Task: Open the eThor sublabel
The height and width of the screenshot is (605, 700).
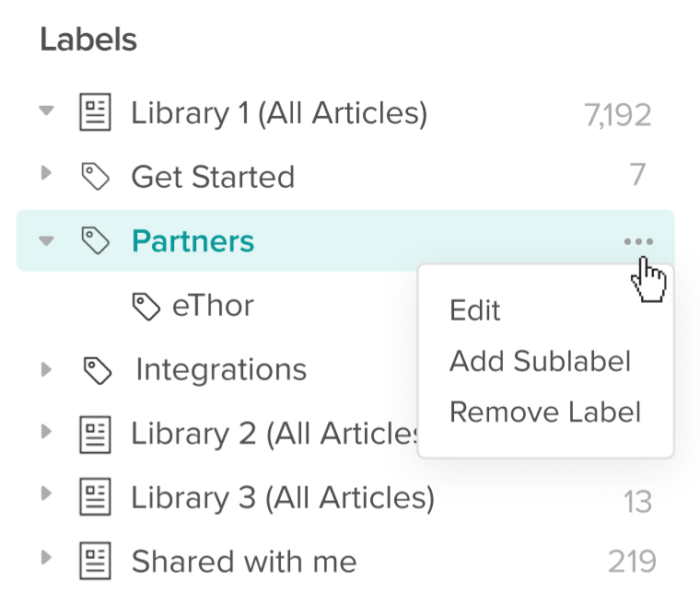Action: (x=213, y=306)
